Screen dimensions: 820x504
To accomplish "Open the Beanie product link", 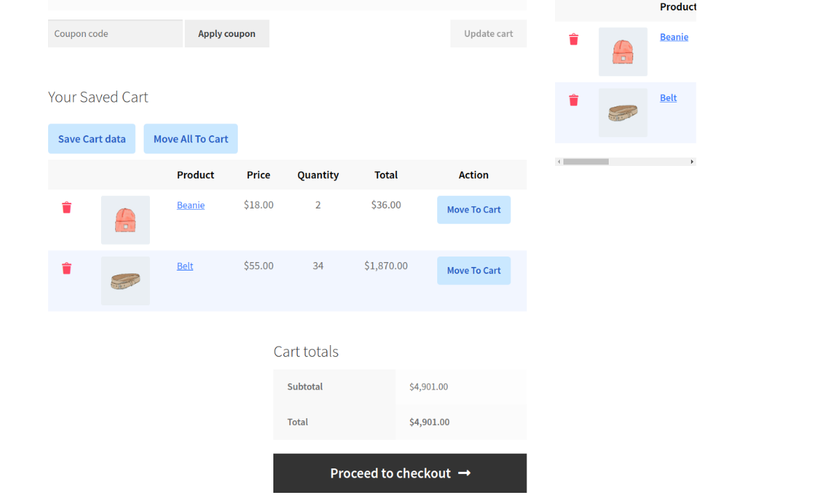I will (190, 205).
